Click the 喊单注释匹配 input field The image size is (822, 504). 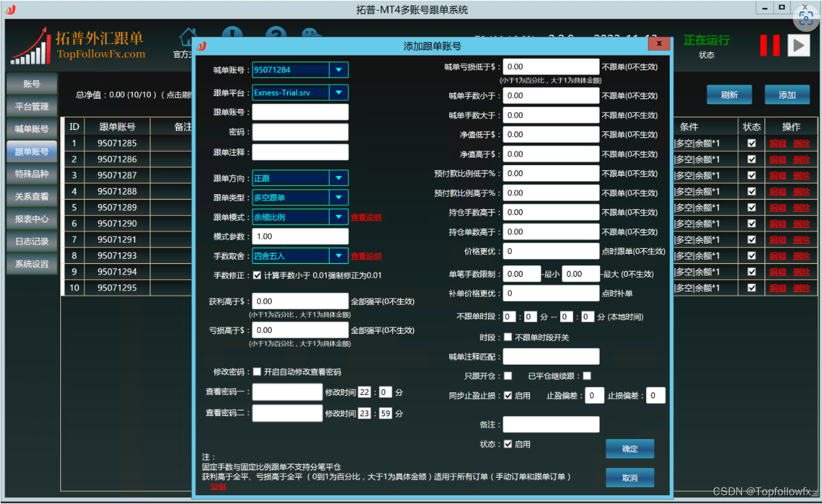point(551,357)
